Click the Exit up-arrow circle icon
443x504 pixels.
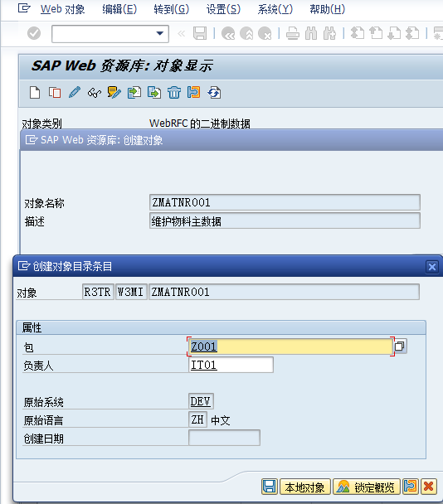(x=246, y=33)
